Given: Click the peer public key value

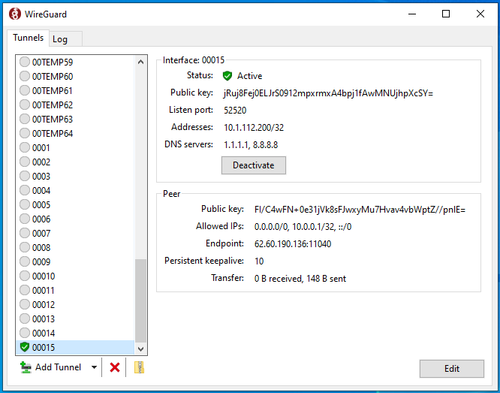Looking at the screenshot, I should click(360, 210).
